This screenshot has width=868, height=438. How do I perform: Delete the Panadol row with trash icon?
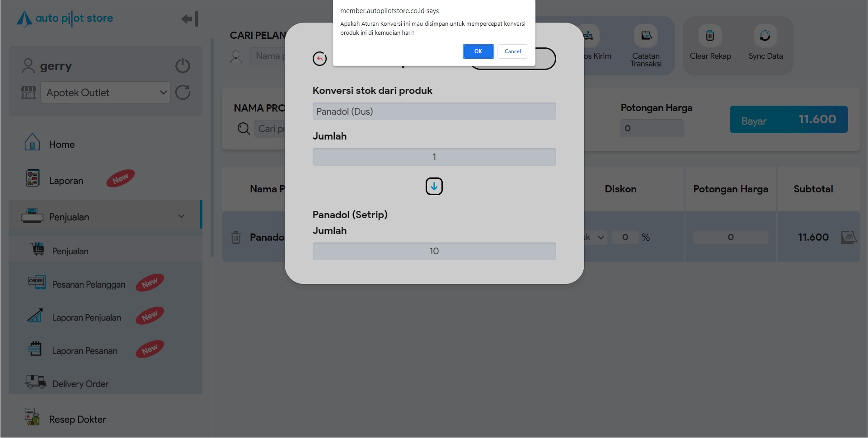pos(236,238)
